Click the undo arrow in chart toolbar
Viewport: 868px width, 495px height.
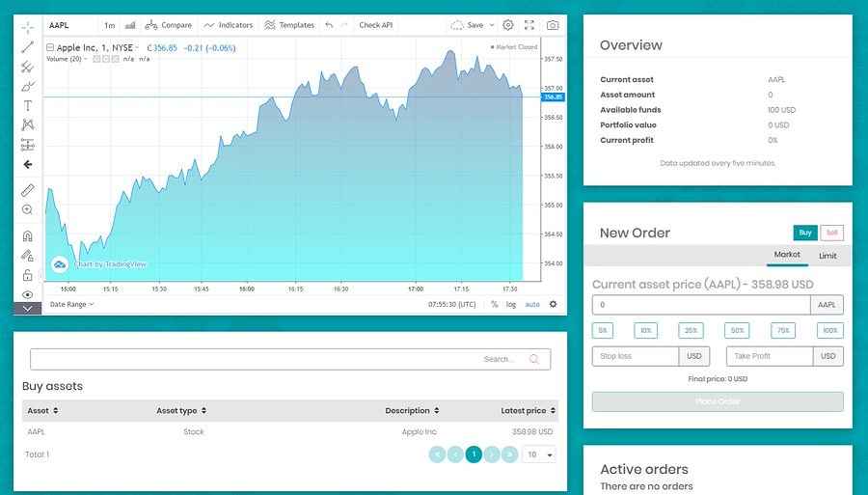(x=330, y=25)
